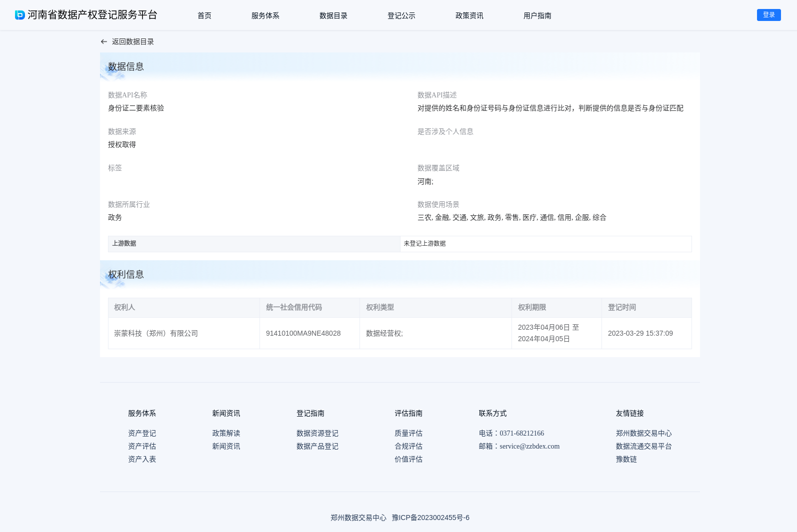This screenshot has width=797, height=532.
Task: Open footer link 新闻资讯 under news column
Action: click(x=226, y=446)
